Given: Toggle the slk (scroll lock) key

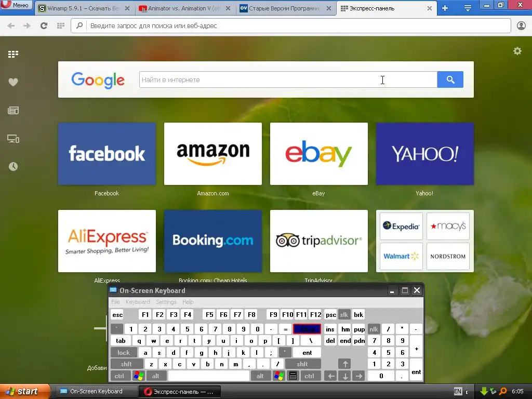Looking at the screenshot, I should [344, 315].
